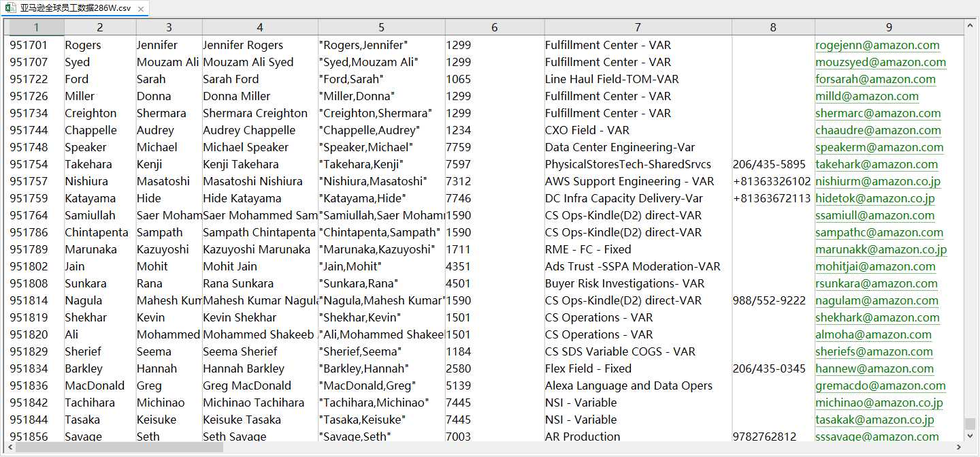Open email link mouzsyed@amazon.com
Screen dimensions: 980x457
(881, 62)
